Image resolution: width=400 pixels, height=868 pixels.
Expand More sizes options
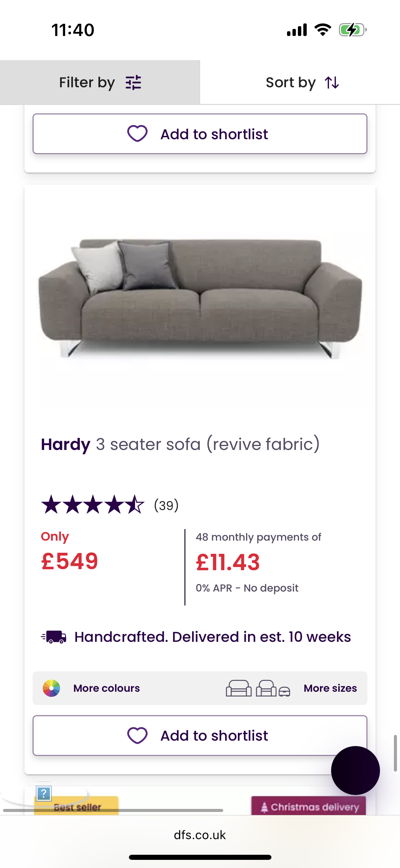click(x=330, y=688)
